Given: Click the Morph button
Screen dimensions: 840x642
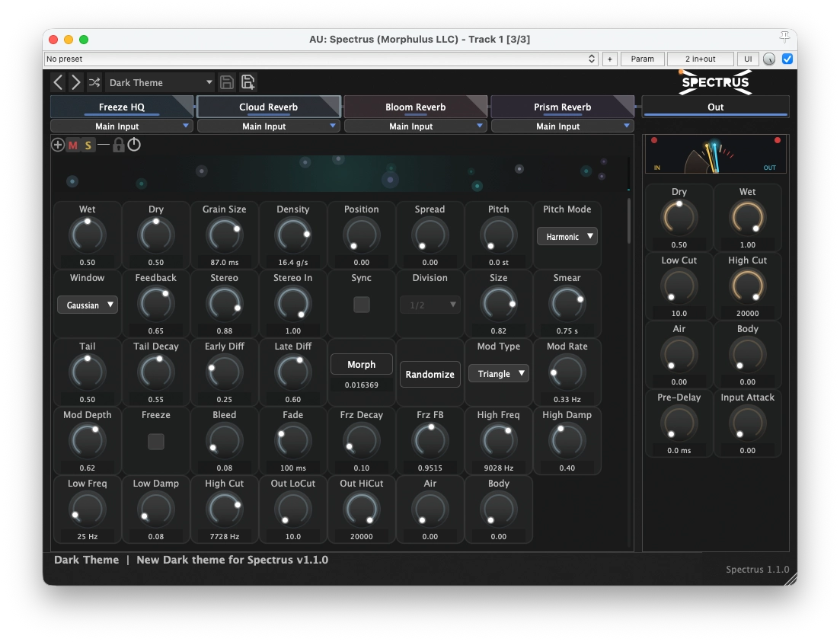Looking at the screenshot, I should coord(361,364).
